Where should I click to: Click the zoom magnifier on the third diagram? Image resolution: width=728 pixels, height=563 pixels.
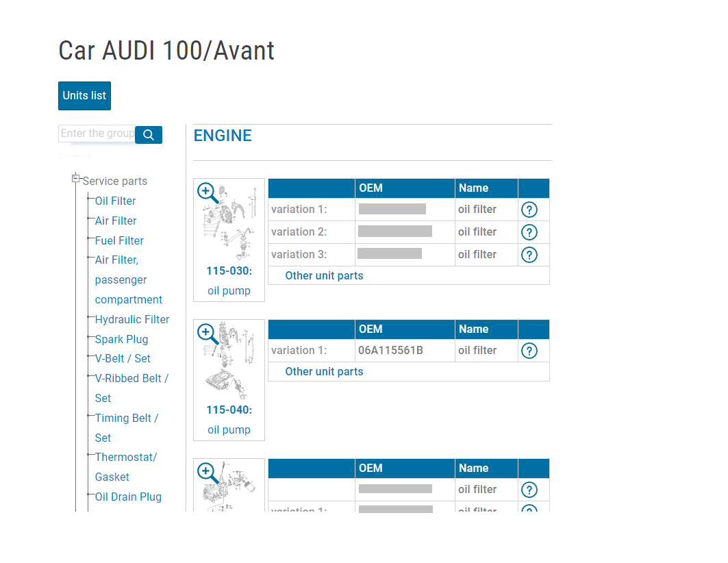click(x=205, y=473)
